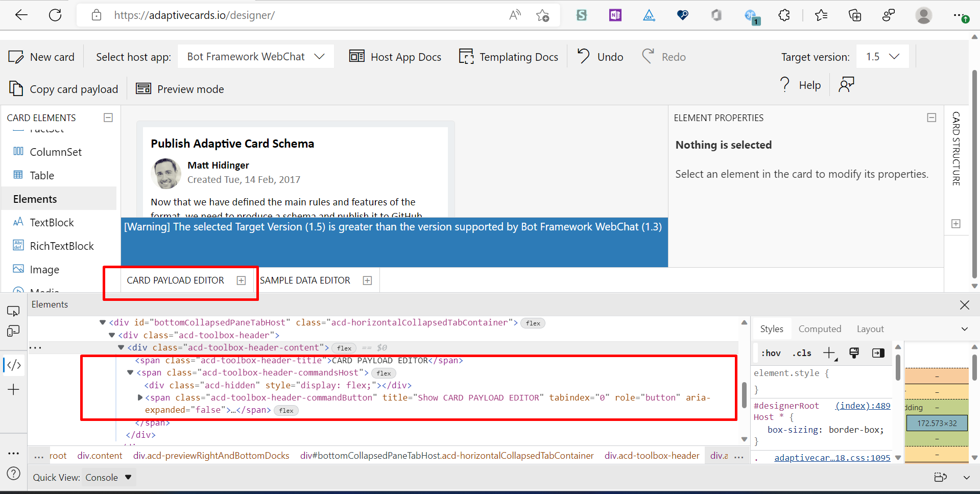Select the Table element
This screenshot has height=494, width=980.
tap(34, 175)
